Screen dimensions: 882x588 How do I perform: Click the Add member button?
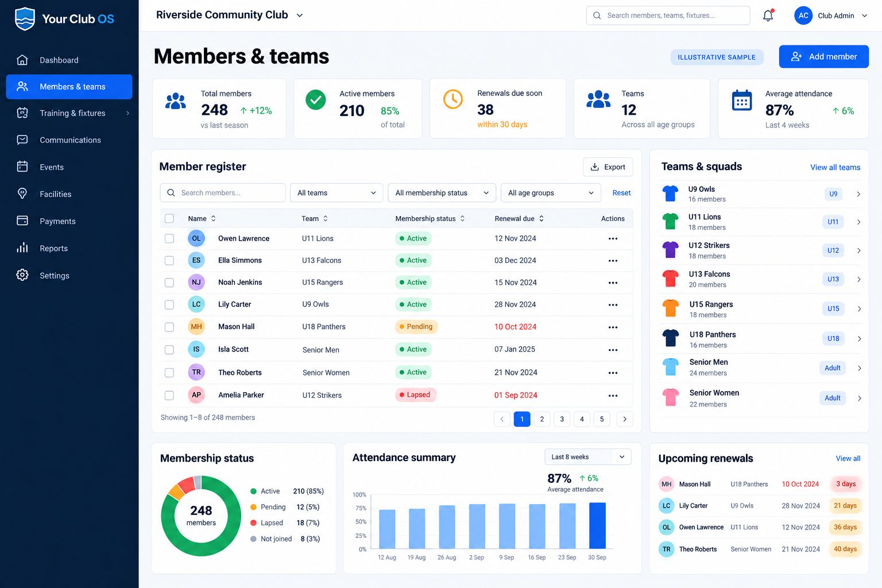click(823, 57)
